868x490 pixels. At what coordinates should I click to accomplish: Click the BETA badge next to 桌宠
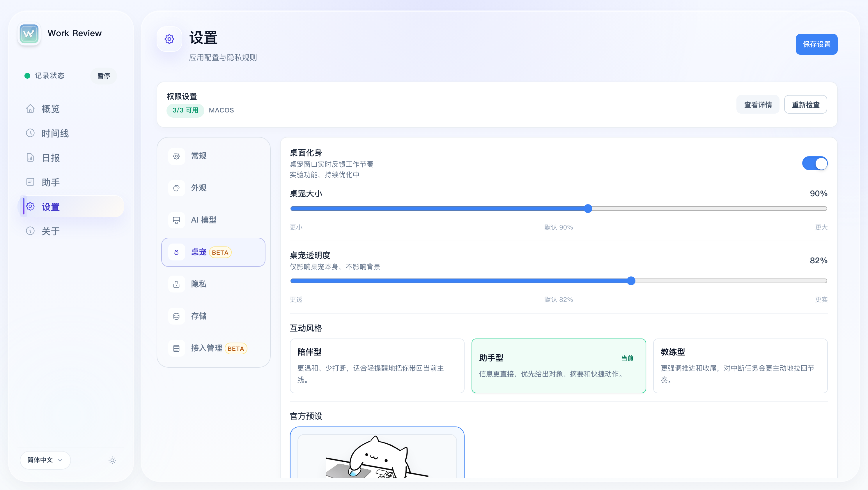220,253
